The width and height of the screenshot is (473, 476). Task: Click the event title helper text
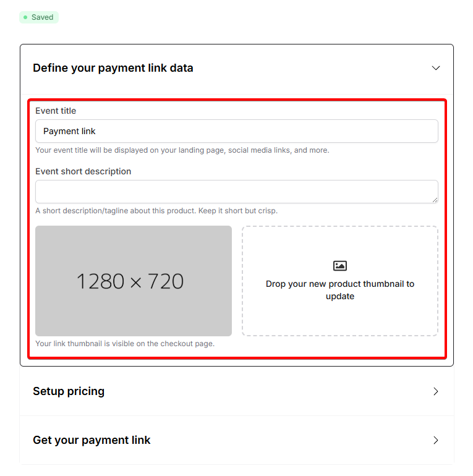coord(182,150)
